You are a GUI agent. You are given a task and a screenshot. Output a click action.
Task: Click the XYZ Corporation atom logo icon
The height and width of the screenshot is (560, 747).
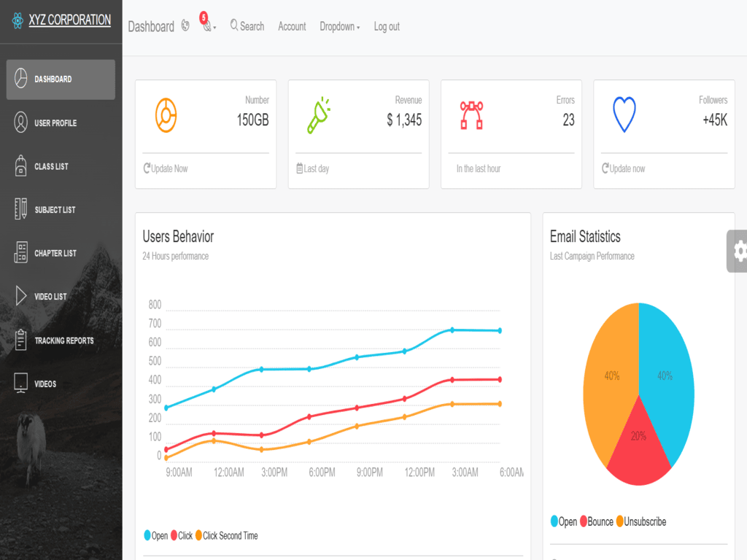18,21
